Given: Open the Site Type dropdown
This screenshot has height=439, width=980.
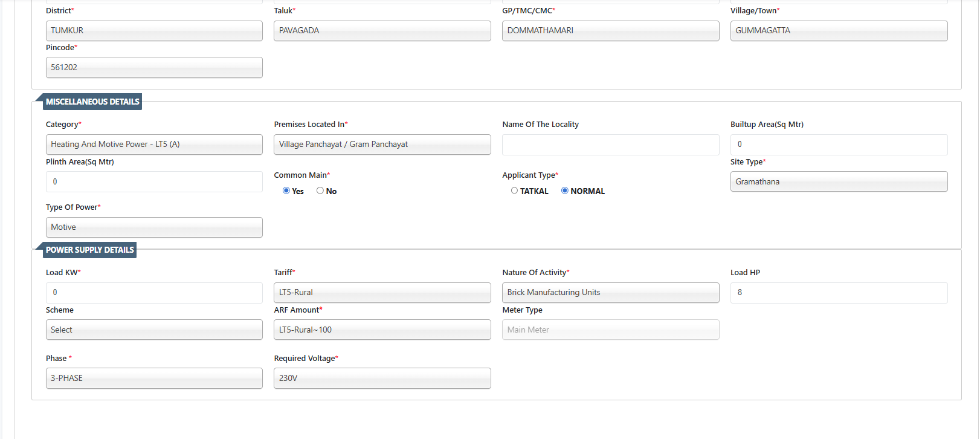Looking at the screenshot, I should (839, 181).
